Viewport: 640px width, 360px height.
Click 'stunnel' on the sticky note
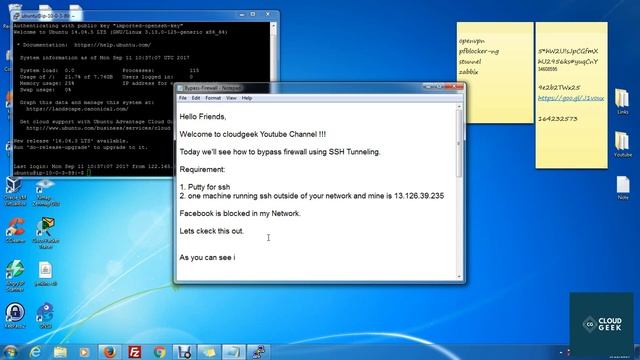[470, 62]
